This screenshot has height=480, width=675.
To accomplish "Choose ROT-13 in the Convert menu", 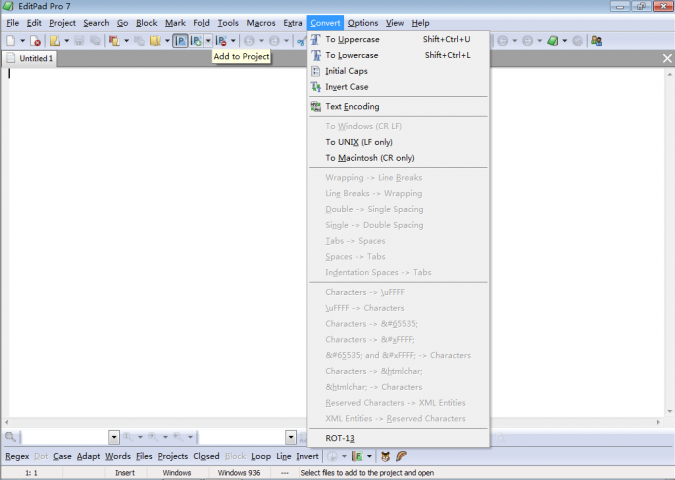I will 340,438.
